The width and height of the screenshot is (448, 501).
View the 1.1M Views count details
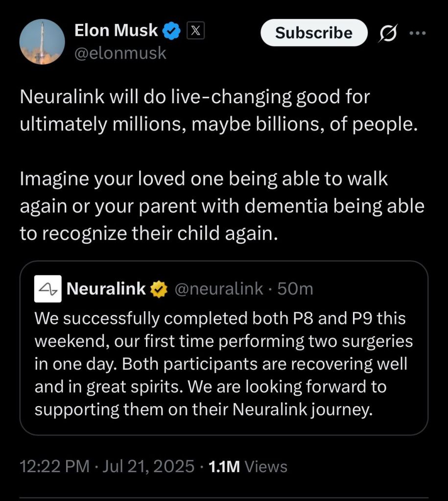[x=248, y=466]
